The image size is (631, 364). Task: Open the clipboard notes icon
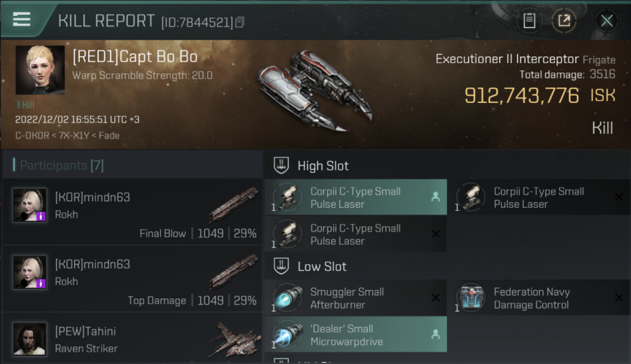click(529, 20)
